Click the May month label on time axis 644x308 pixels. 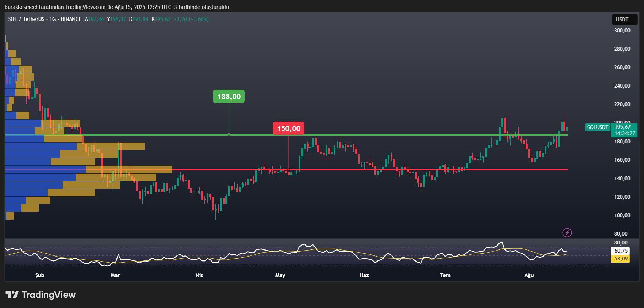[280, 275]
